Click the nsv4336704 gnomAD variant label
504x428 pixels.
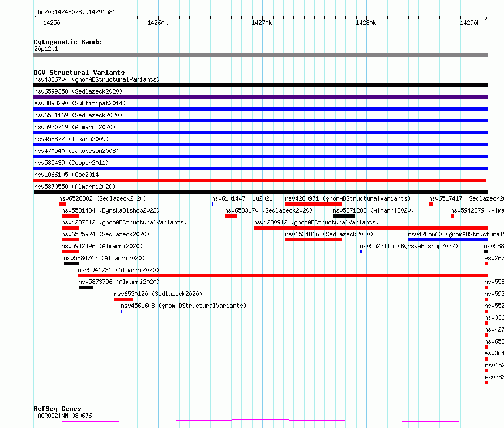(x=97, y=79)
